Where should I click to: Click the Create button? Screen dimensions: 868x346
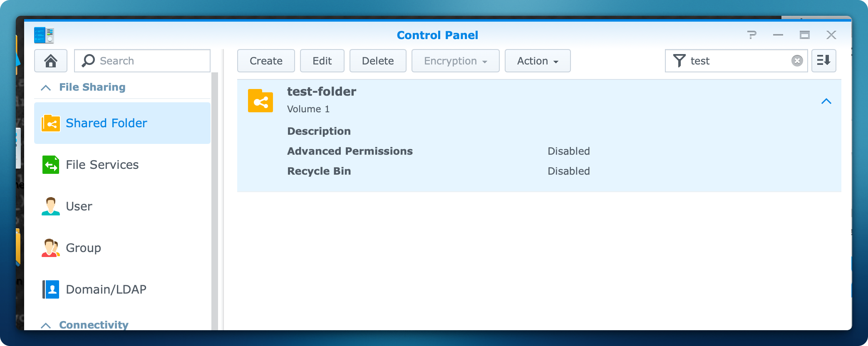coord(266,61)
